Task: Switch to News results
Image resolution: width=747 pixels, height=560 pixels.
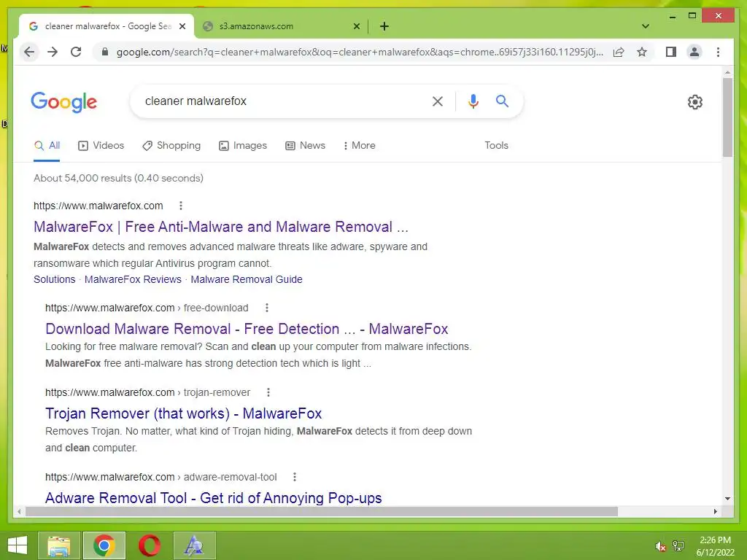Action: click(x=306, y=146)
